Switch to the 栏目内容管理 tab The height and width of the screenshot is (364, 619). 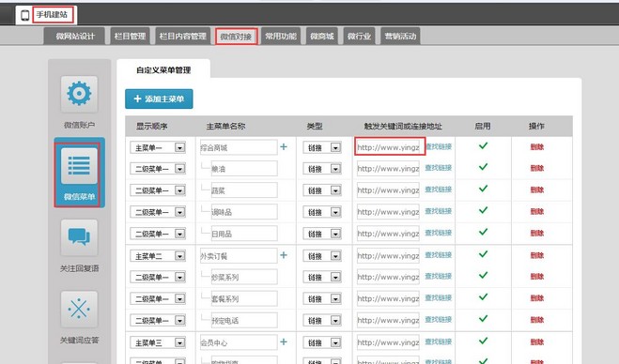click(183, 37)
